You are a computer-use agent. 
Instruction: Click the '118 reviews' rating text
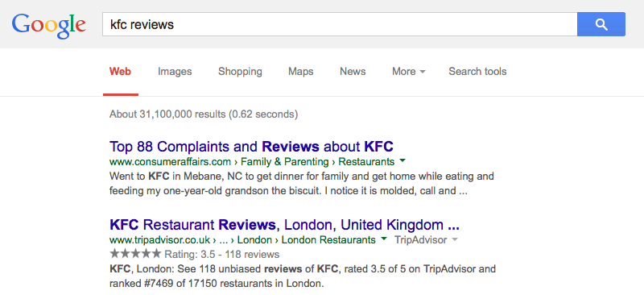(x=254, y=254)
